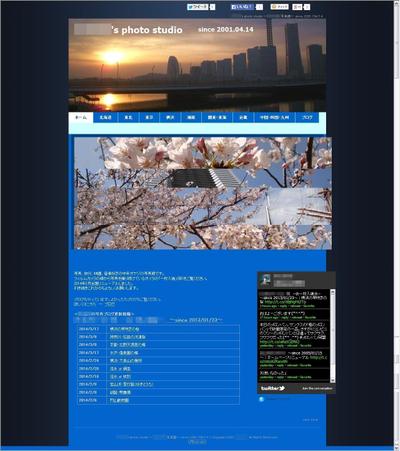Click the Twitter widget scroll-down arrow
Viewport: 400px width, 451px height.
[332, 381]
